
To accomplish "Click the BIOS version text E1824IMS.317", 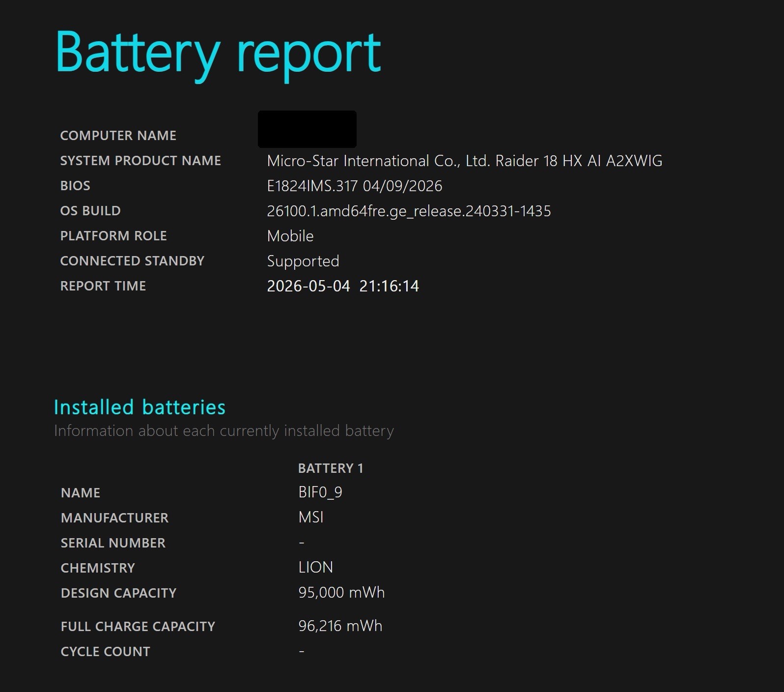I will coord(312,186).
